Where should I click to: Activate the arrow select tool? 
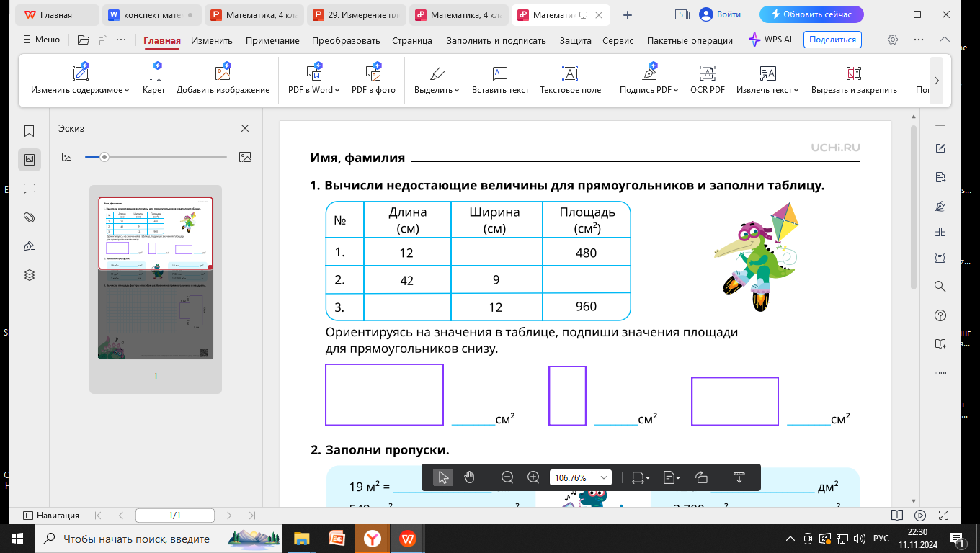443,477
